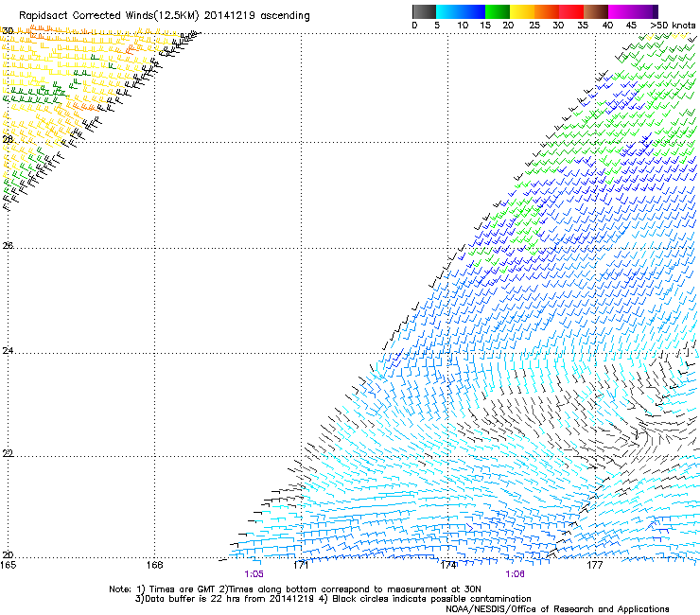Click the cyan-blue 5-15 knots legend band
The width and height of the screenshot is (700, 615).
click(461, 11)
